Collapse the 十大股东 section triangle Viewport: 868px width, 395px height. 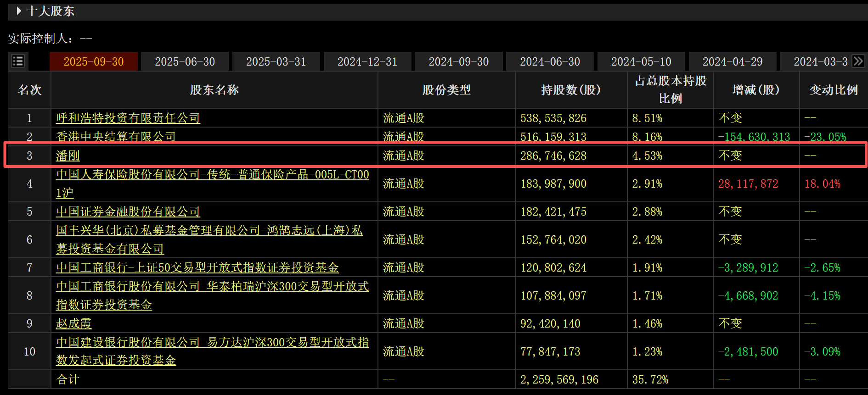click(19, 11)
